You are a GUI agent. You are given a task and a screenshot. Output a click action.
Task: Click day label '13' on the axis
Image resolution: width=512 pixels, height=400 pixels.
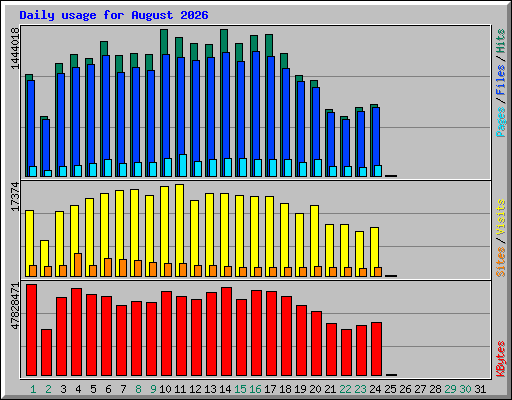click(210, 389)
